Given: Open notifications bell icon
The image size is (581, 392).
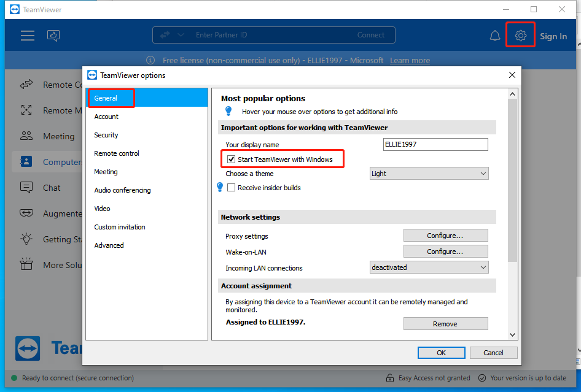Looking at the screenshot, I should 494,36.
